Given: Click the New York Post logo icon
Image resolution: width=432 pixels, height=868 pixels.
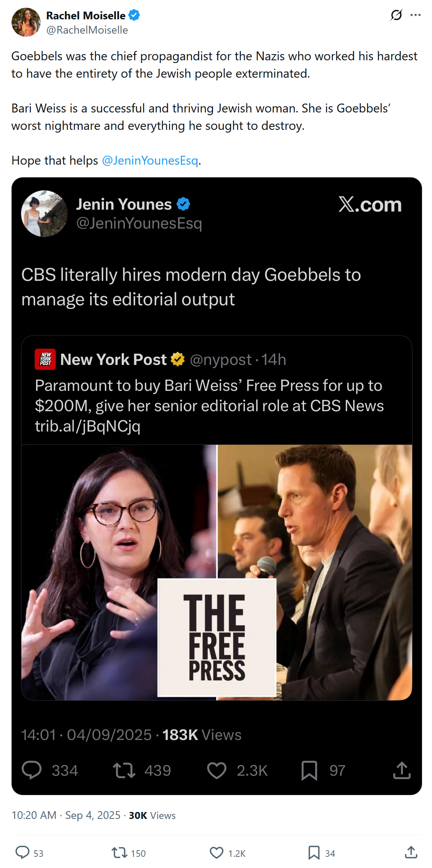Looking at the screenshot, I should point(45,359).
